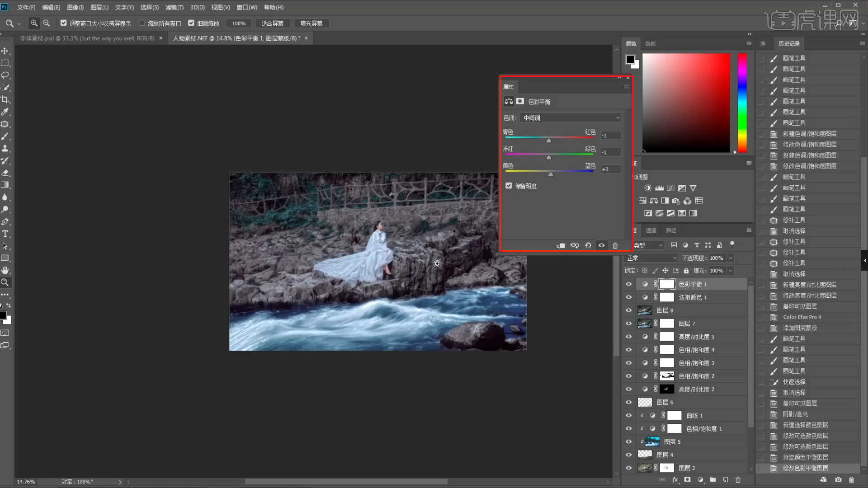This screenshot has width=868, height=488.
Task: Expand the 不透明度 opacity dropdown arrow
Action: tap(730, 258)
